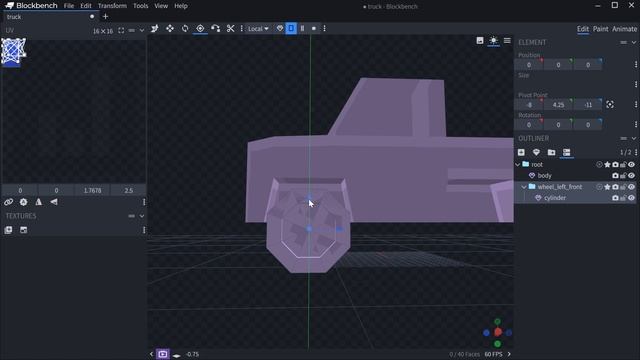Collapse the Element panel

(634, 42)
